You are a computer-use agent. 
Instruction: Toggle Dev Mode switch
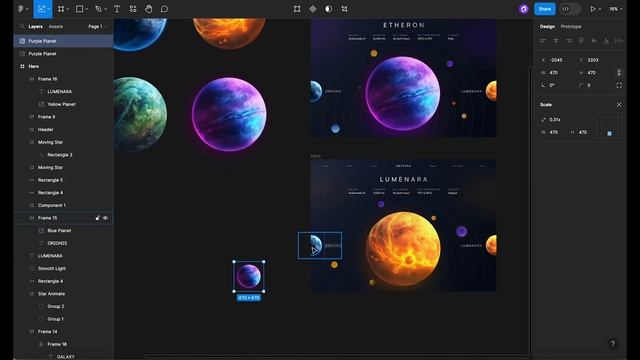pyautogui.click(x=569, y=9)
